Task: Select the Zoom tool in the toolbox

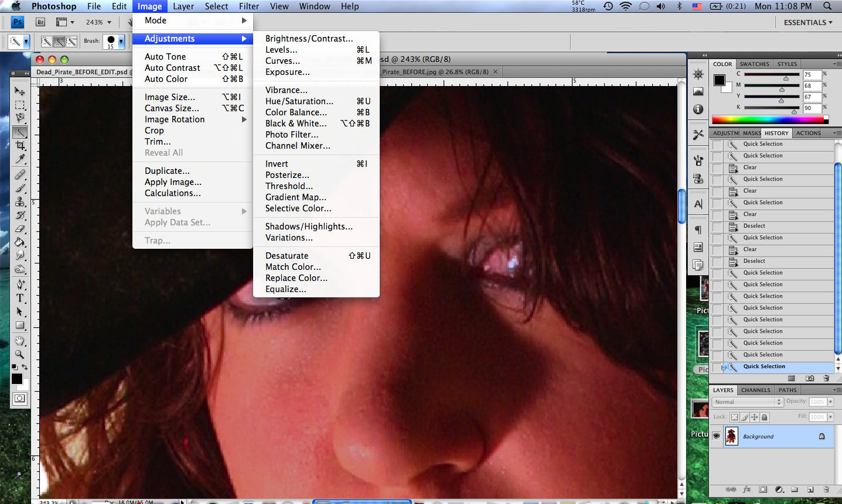Action: (20, 354)
